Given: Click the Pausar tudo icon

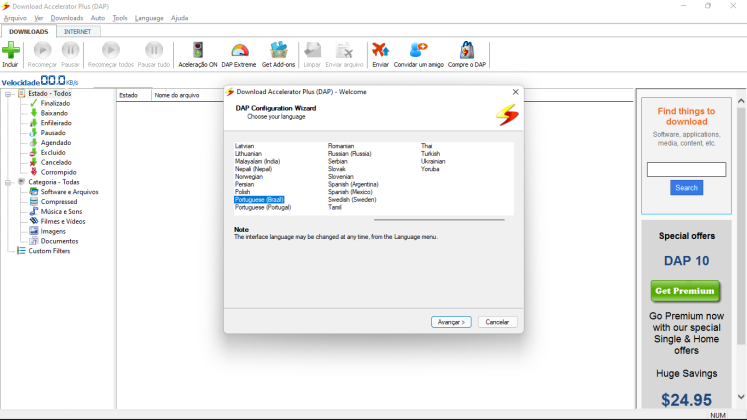Looking at the screenshot, I should pos(154,50).
